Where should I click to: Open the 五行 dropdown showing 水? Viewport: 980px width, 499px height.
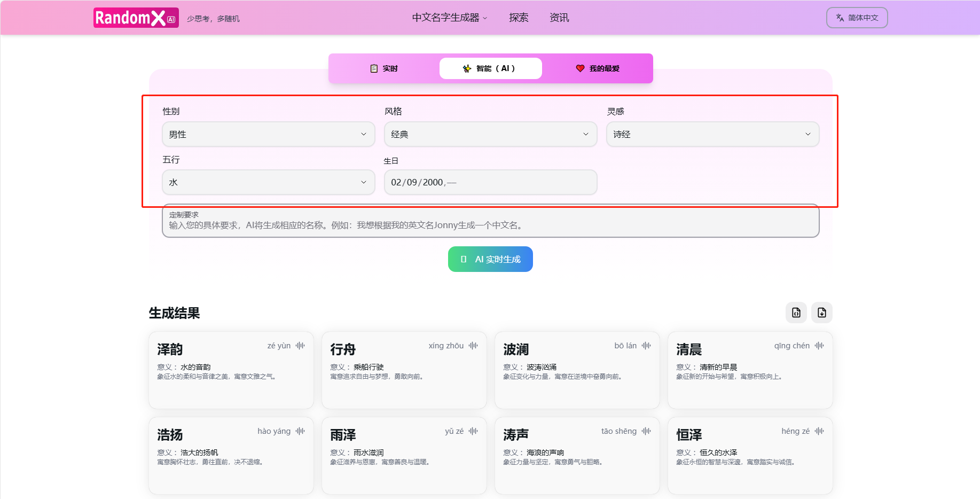pyautogui.click(x=268, y=182)
